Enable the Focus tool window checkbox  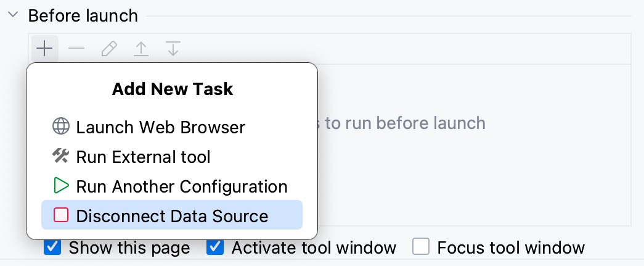[421, 247]
